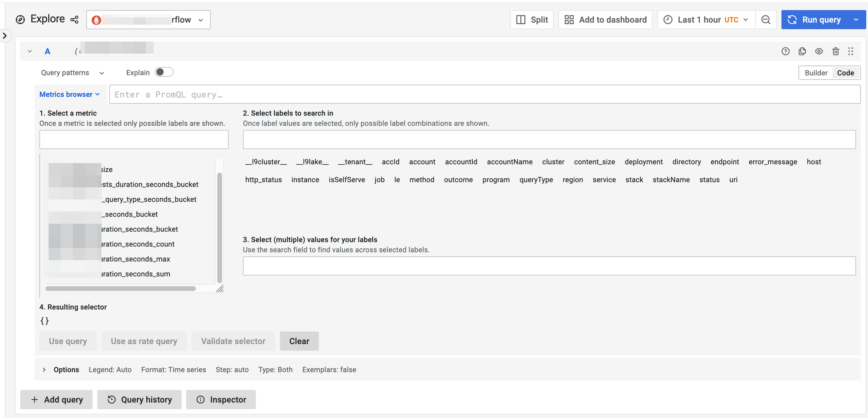Collapse the Metrics browser
Image resolution: width=868 pixels, height=418 pixels.
(69, 94)
